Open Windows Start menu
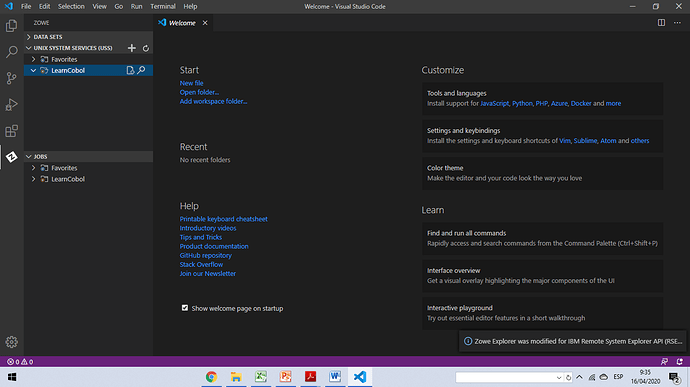This screenshot has width=690, height=387. (x=12, y=377)
